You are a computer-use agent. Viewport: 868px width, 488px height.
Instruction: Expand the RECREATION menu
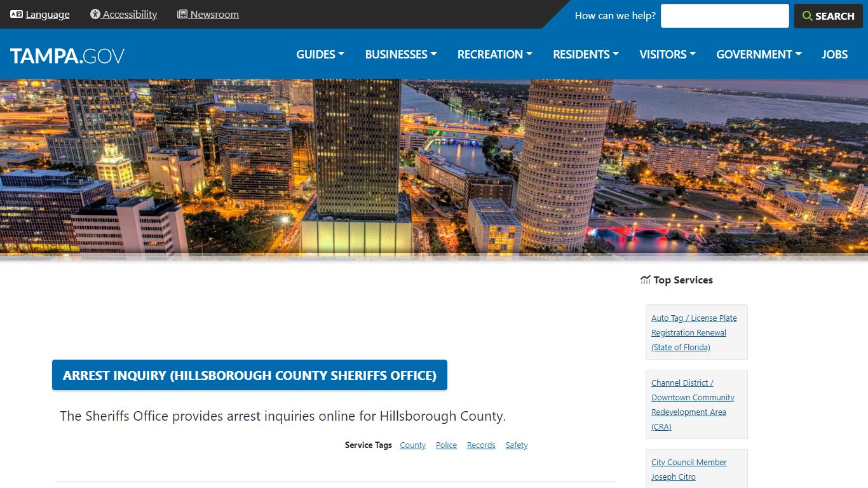coord(495,55)
